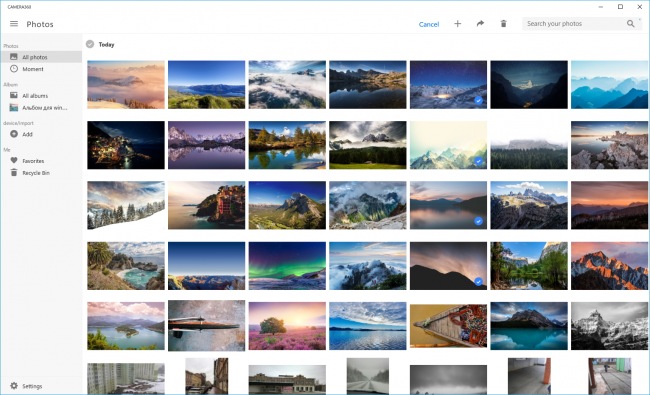Select the blue layered misty mountains photo
650x395 pixels.
click(x=609, y=85)
